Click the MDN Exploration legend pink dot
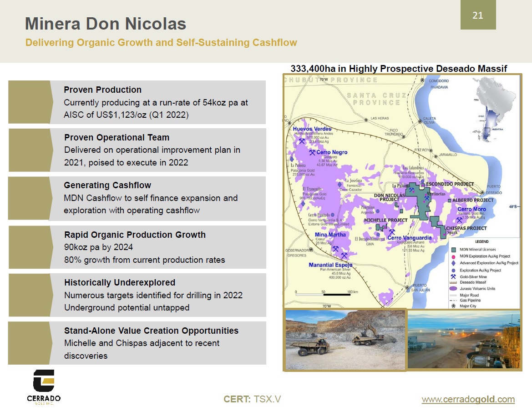 pyautogui.click(x=453, y=256)
